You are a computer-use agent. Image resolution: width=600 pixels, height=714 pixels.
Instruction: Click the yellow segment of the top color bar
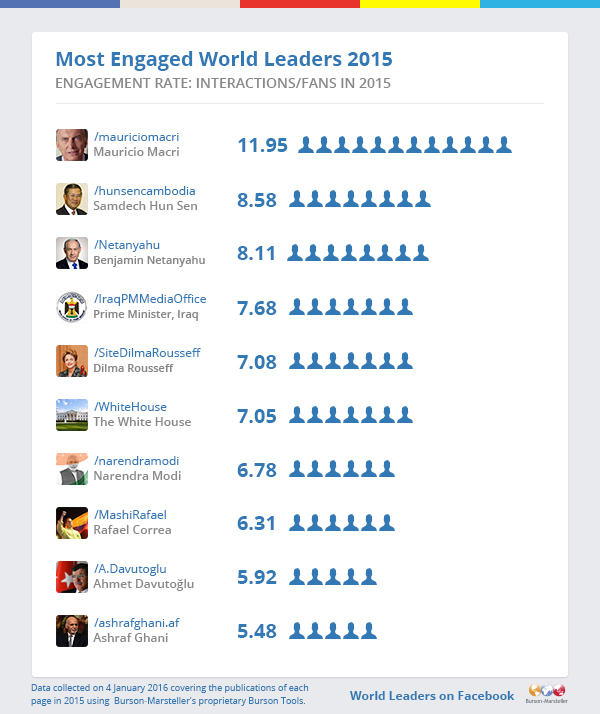click(420, 4)
